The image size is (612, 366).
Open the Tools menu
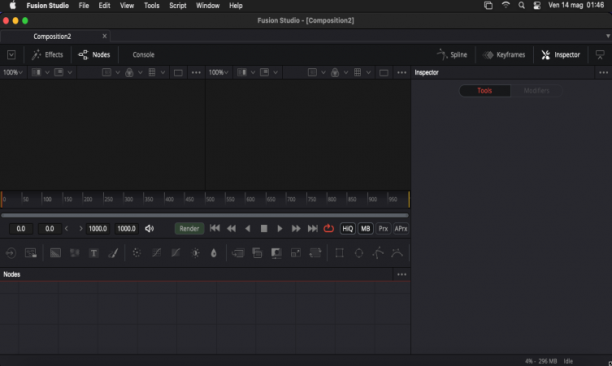151,5
